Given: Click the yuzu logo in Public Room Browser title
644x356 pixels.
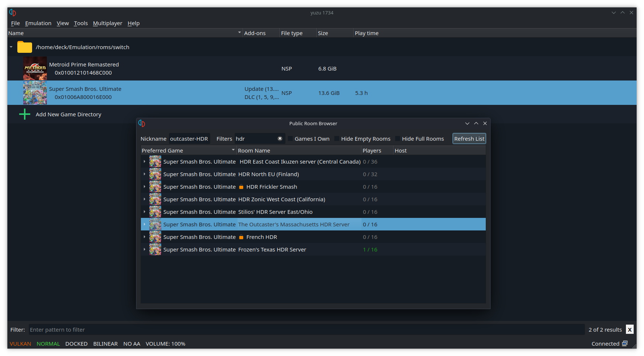Looking at the screenshot, I should (142, 123).
